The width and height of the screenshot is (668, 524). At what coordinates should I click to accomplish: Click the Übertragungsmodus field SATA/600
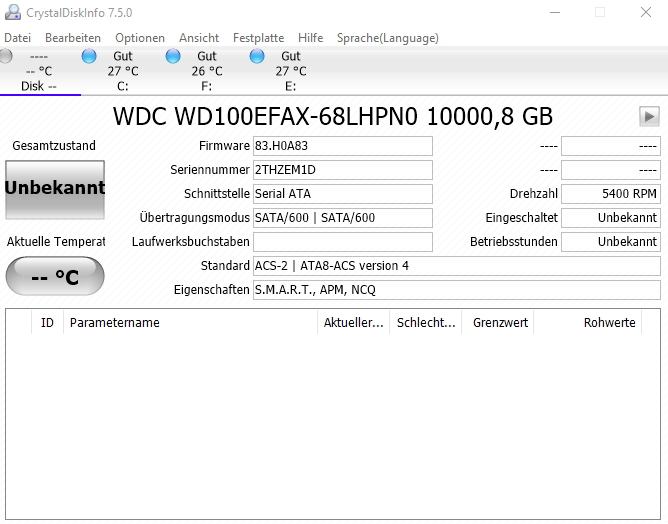pos(343,218)
